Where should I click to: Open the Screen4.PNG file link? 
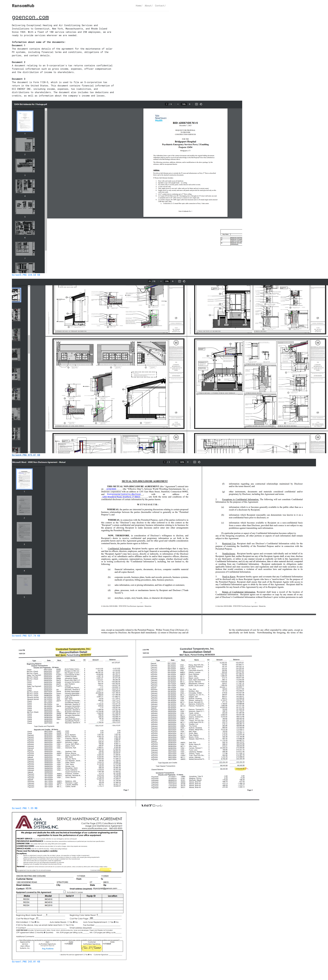tap(26, 455)
